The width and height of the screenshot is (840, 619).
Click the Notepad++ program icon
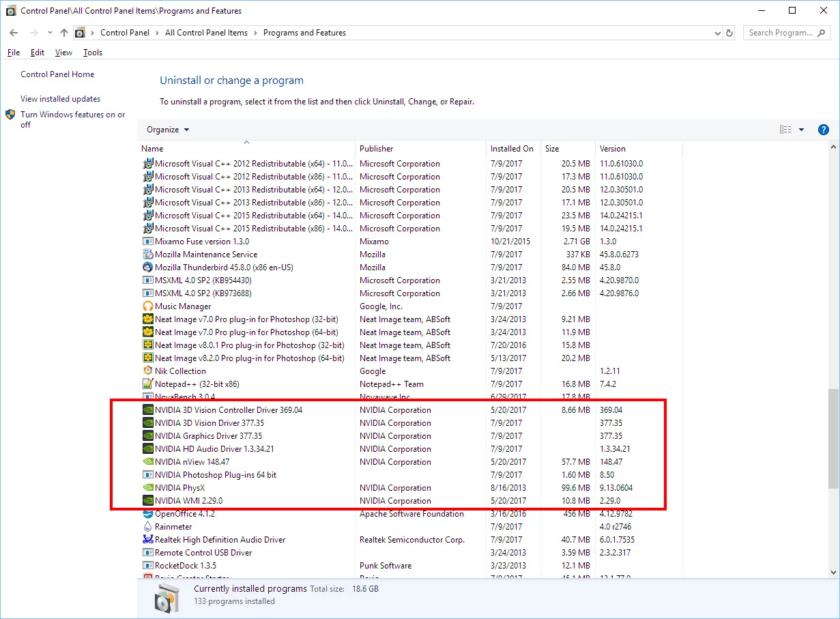148,384
